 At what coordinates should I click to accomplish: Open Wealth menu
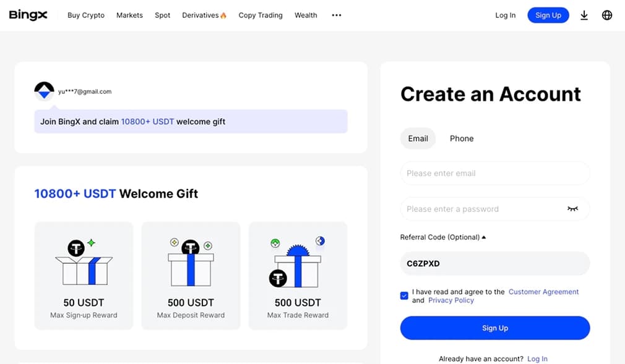[x=306, y=15]
